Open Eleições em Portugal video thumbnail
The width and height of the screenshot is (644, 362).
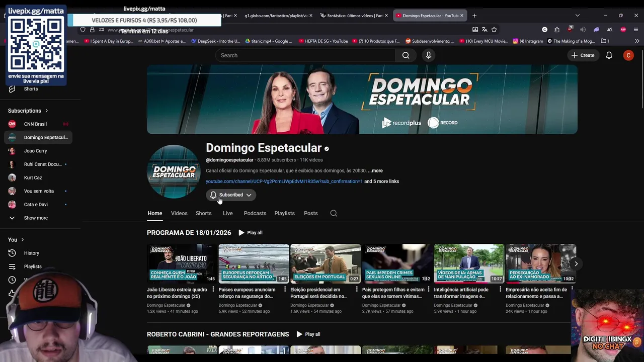pyautogui.click(x=326, y=263)
